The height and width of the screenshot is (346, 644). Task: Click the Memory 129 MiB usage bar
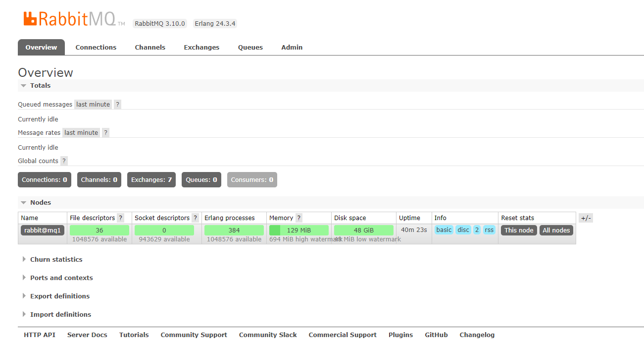coord(299,231)
